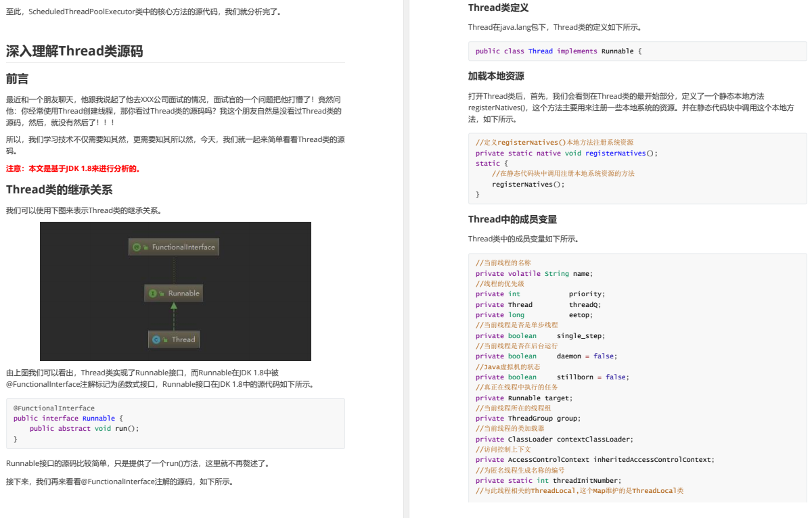Click line private Runnable target;
This screenshot has height=518, width=812.
click(524, 398)
